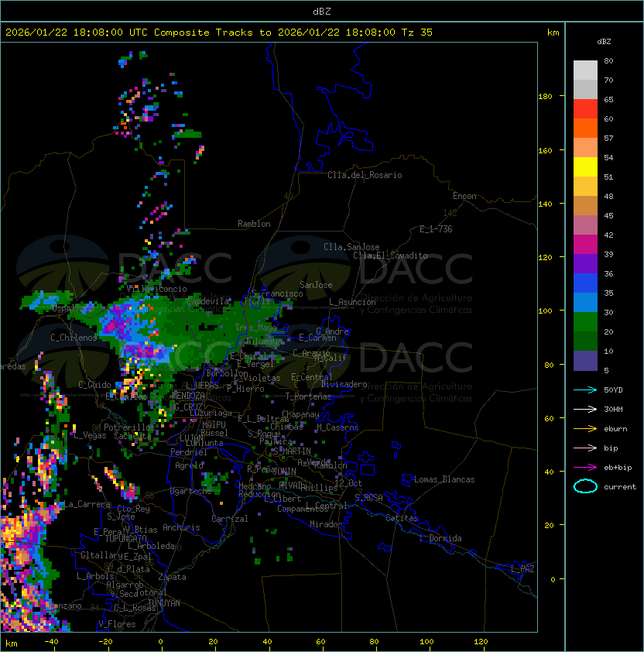Click the S_MARTIN city label
This screenshot has width=644, height=652.
coord(293,451)
